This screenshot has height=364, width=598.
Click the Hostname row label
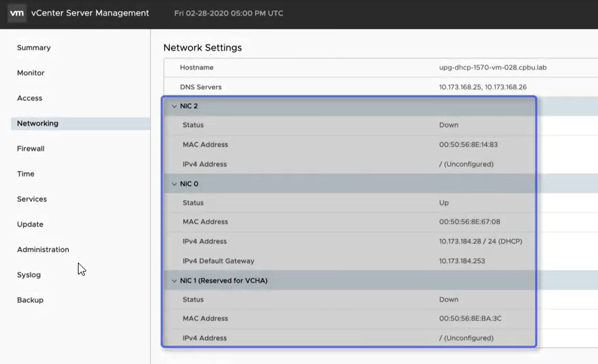(x=196, y=67)
